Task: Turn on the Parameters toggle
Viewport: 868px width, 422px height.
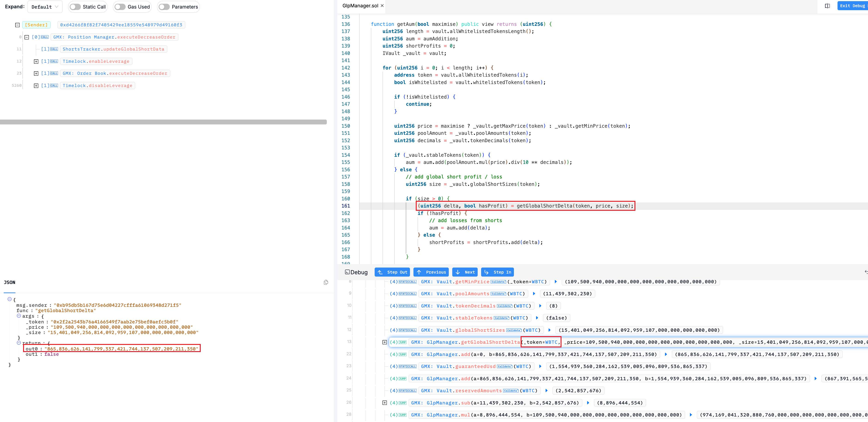Action: click(164, 7)
